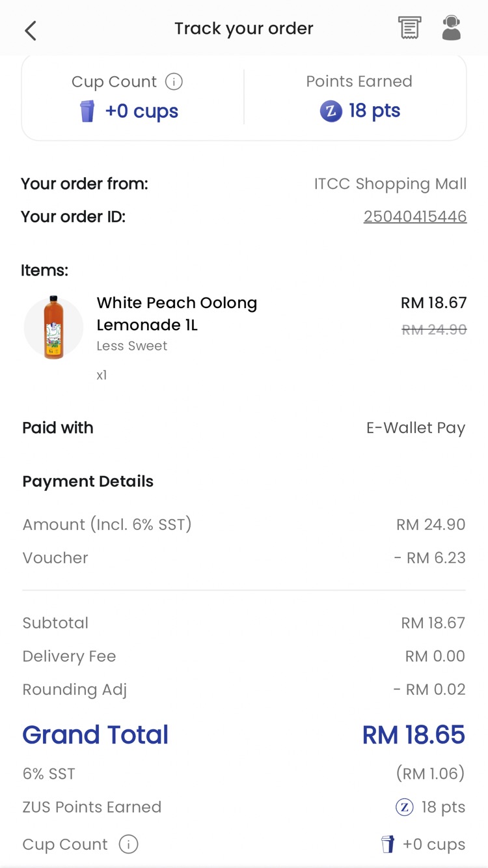The height and width of the screenshot is (868, 488).
Task: Tap the ZUS points icon near 18 pts at bottom
Action: (x=405, y=807)
